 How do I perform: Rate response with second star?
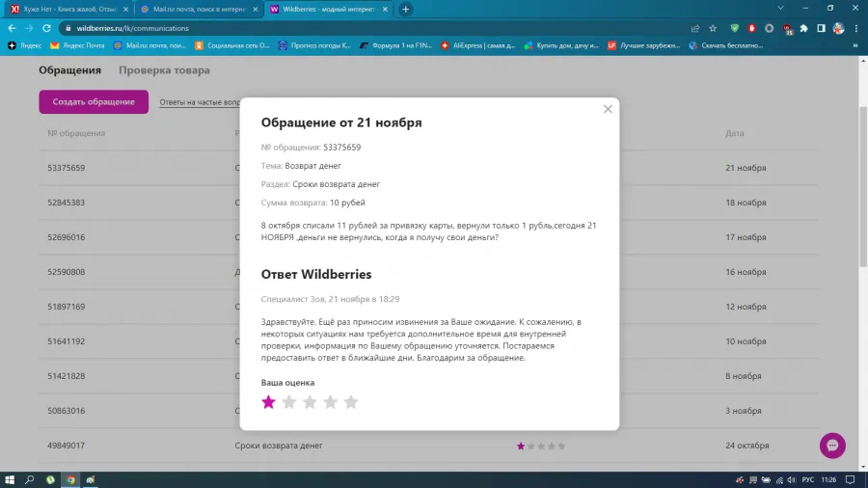(x=289, y=402)
